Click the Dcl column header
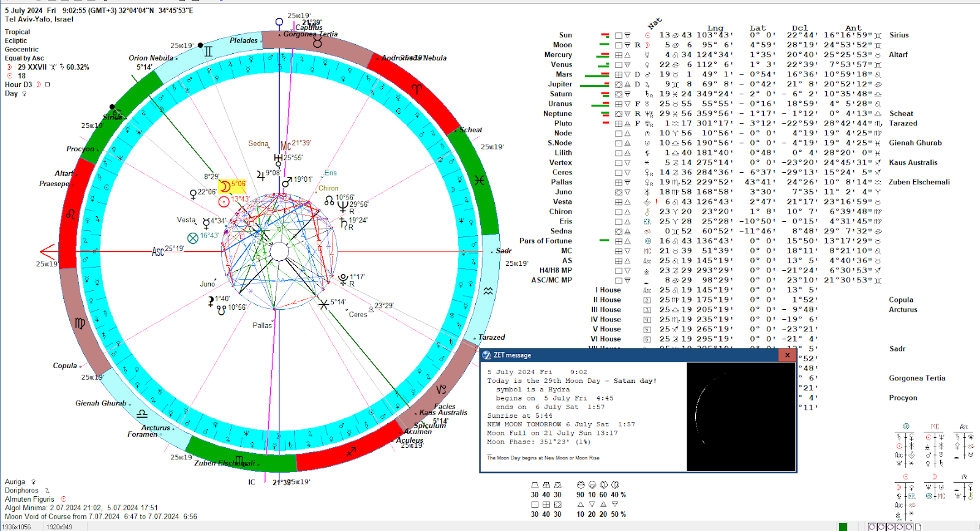 click(x=799, y=28)
